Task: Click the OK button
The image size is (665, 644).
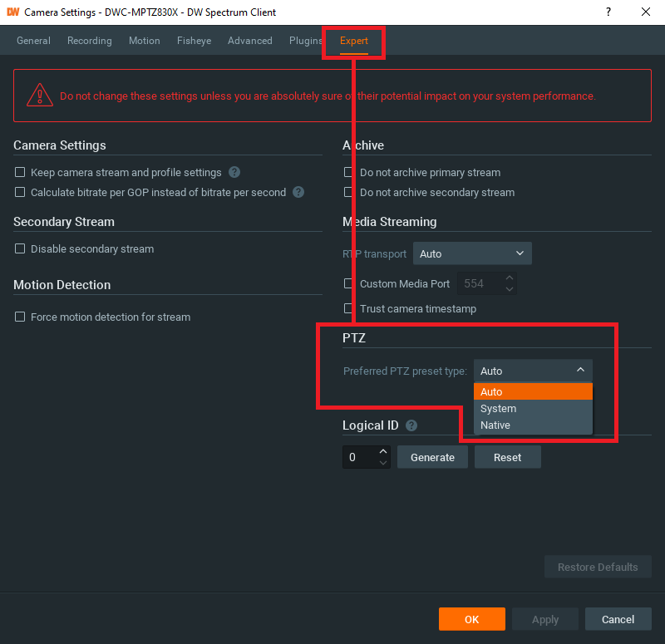Action: click(471, 619)
